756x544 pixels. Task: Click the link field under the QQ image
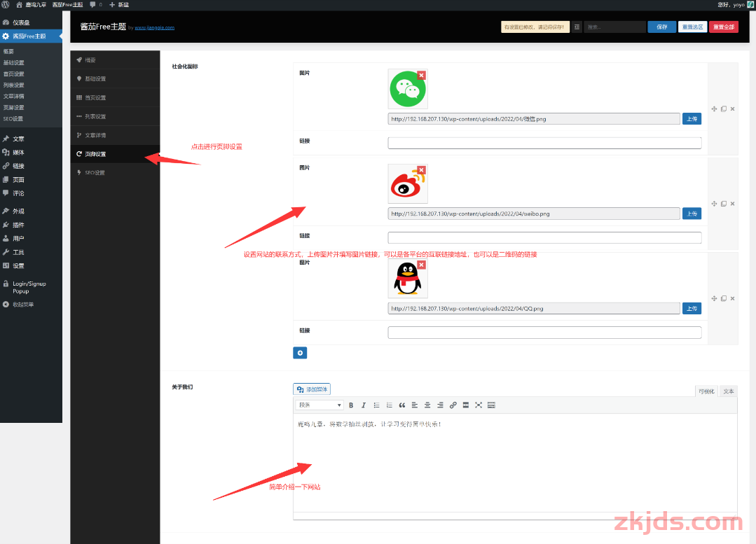point(544,332)
